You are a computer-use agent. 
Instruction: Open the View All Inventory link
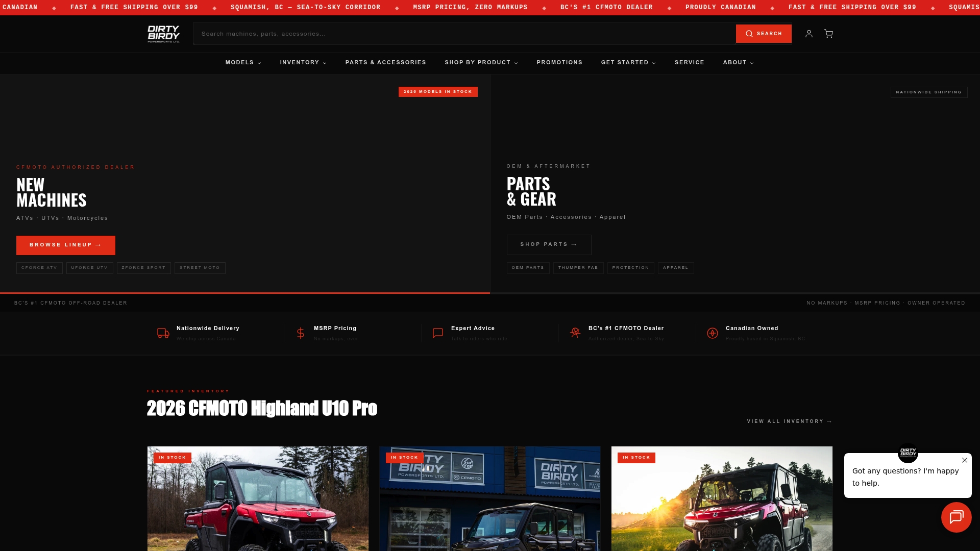click(x=790, y=421)
